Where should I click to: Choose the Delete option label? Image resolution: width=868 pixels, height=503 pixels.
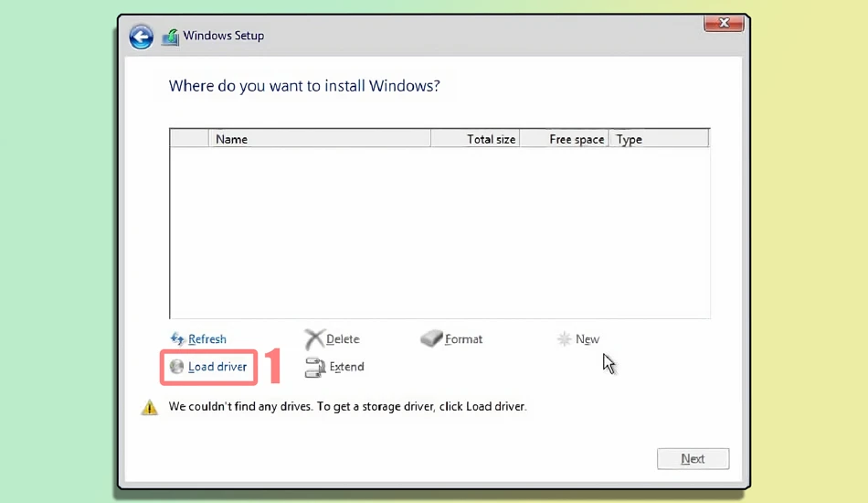[x=343, y=339]
